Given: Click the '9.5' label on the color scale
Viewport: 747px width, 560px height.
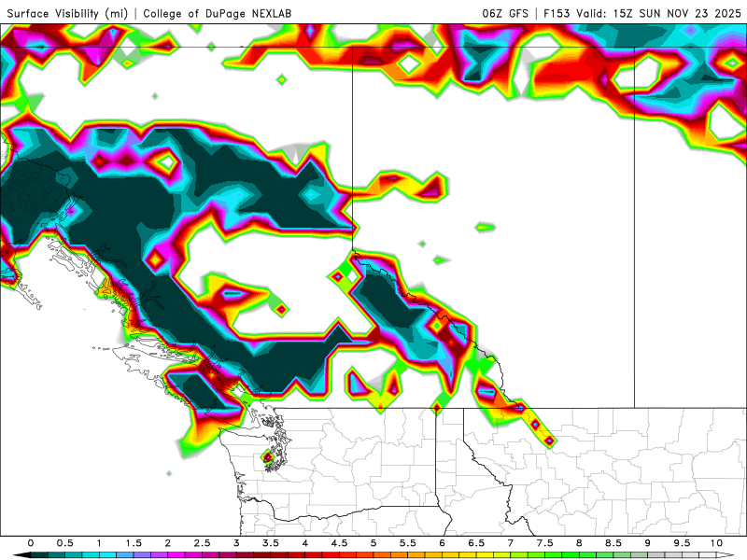Looking at the screenshot, I should click(683, 543).
